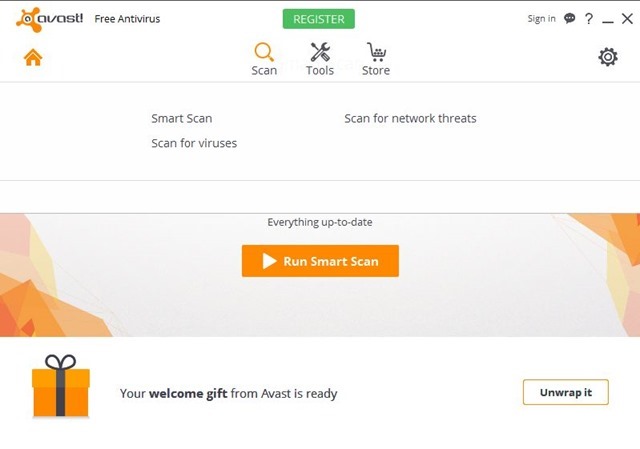640x449 pixels.
Task: Click the feedback chat bubble icon
Action: point(570,18)
